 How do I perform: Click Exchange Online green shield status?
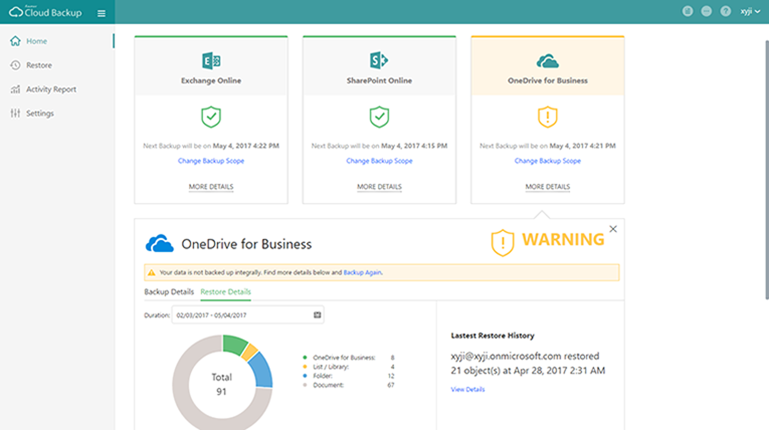click(211, 117)
